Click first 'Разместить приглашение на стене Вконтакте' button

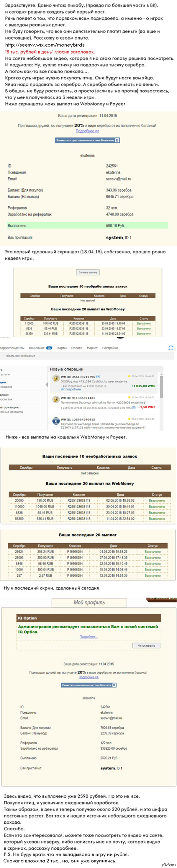coord(87,140)
